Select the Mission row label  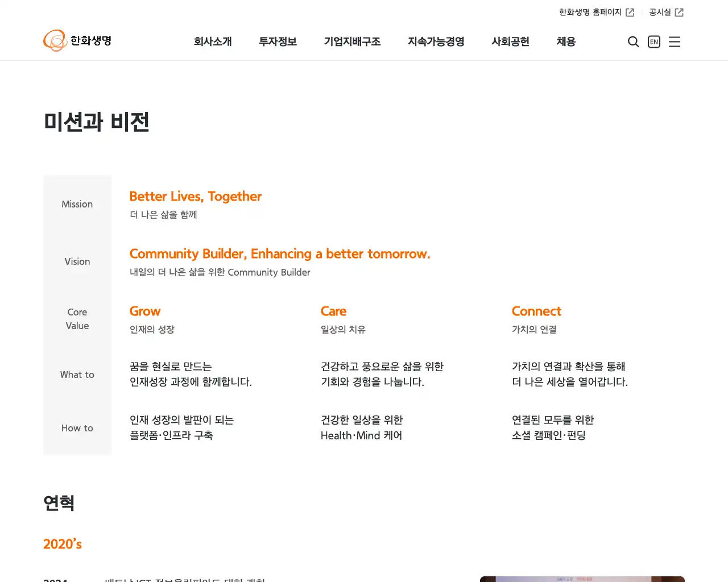pyautogui.click(x=77, y=204)
